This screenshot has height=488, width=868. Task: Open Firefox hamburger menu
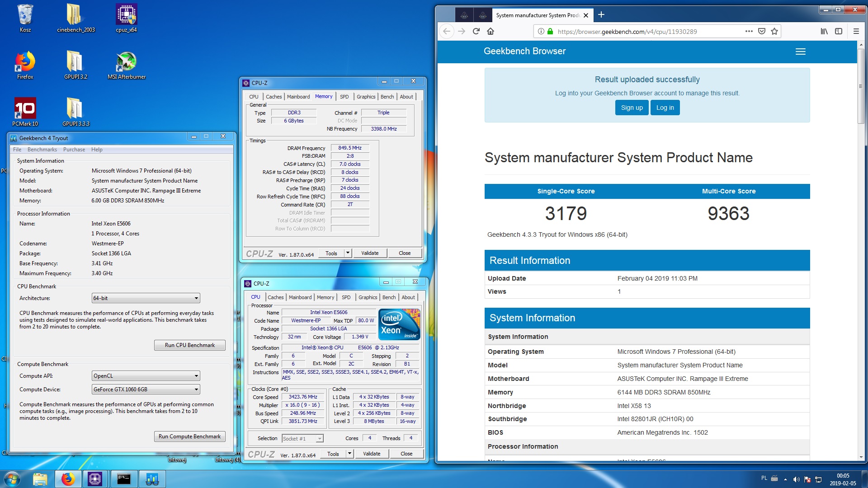(x=856, y=31)
